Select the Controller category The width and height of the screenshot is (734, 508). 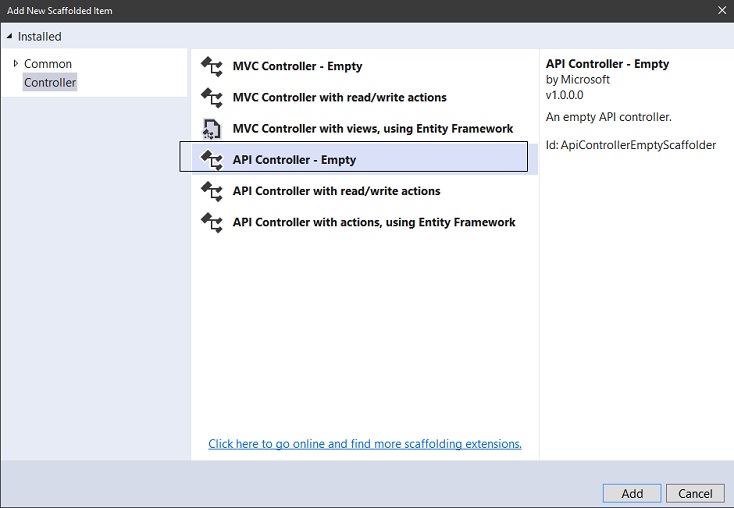point(50,82)
